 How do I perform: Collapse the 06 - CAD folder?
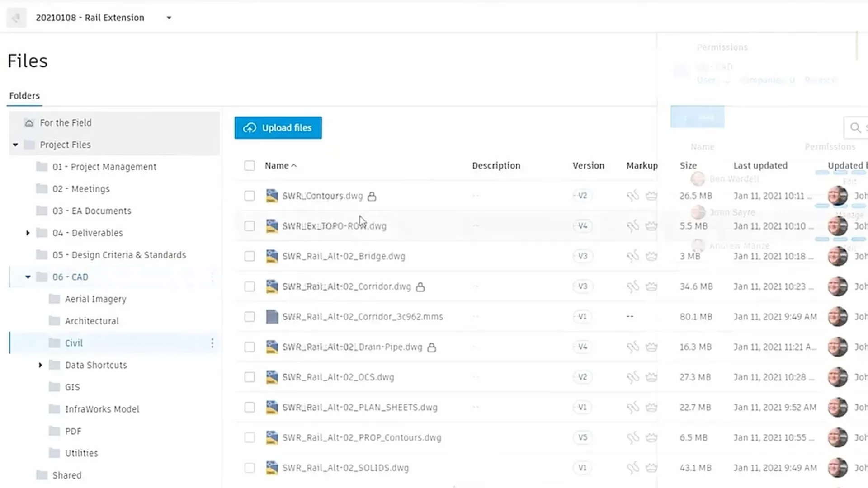coord(28,277)
